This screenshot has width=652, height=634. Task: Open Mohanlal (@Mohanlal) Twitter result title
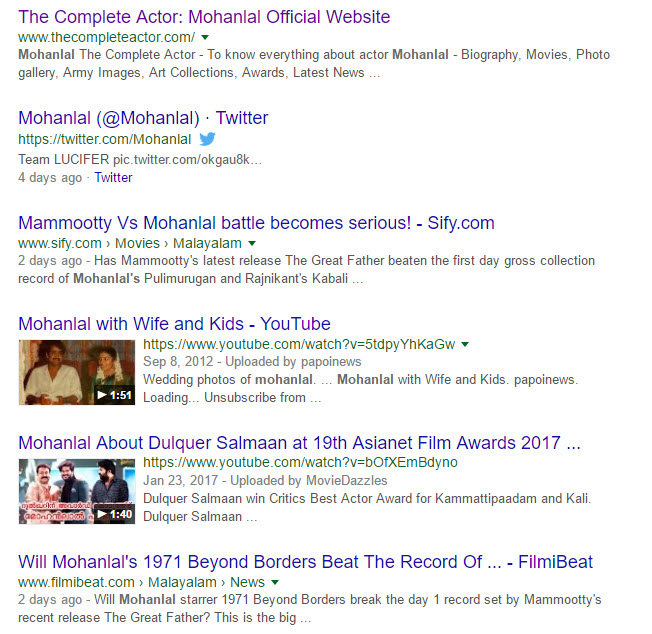pos(143,118)
